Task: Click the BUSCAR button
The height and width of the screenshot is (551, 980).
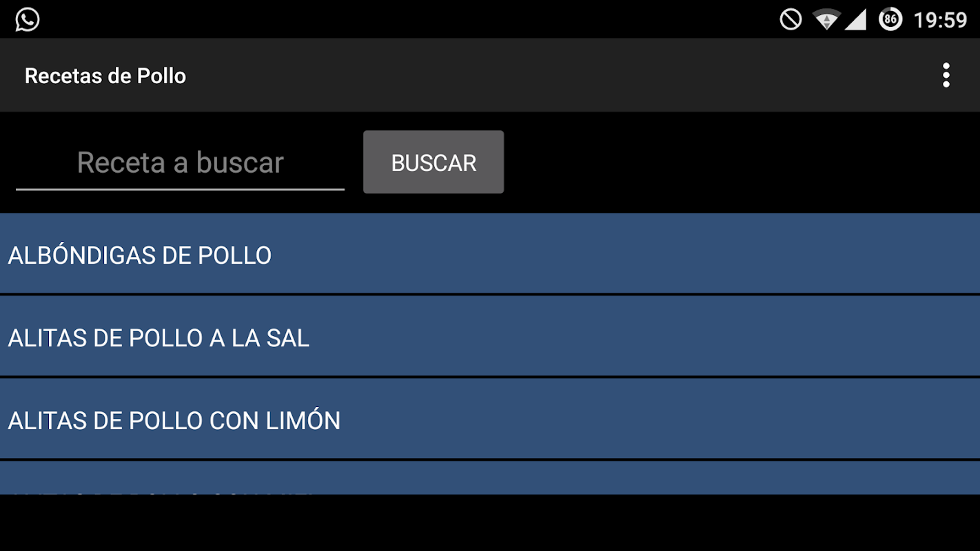Action: 433,162
